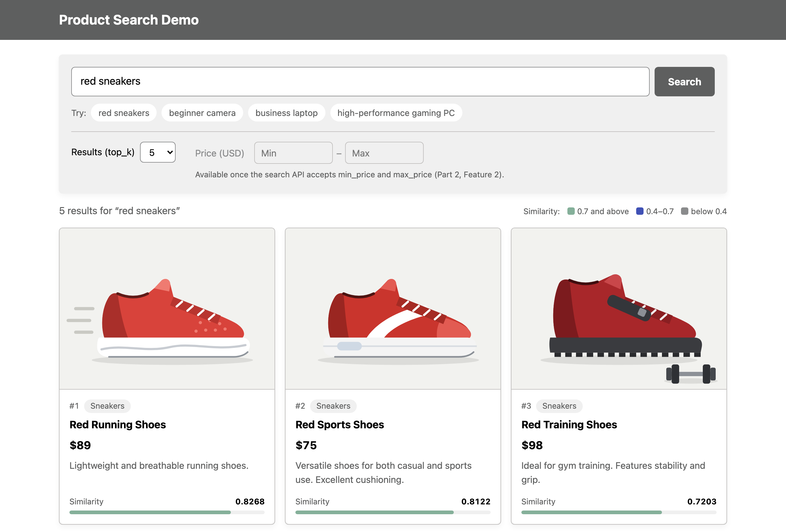
Task: Click the 5 results for red sneakers text
Action: (x=119, y=211)
